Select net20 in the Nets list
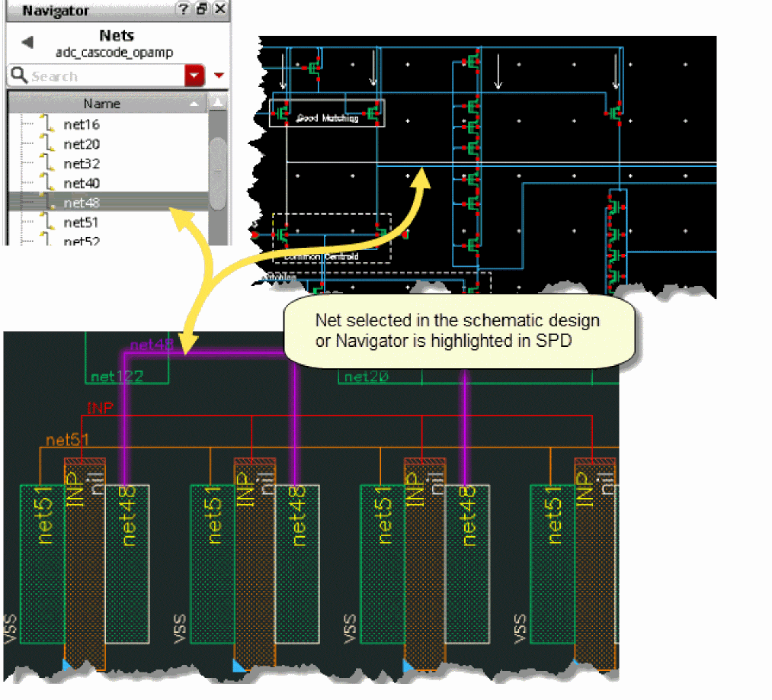 click(82, 144)
